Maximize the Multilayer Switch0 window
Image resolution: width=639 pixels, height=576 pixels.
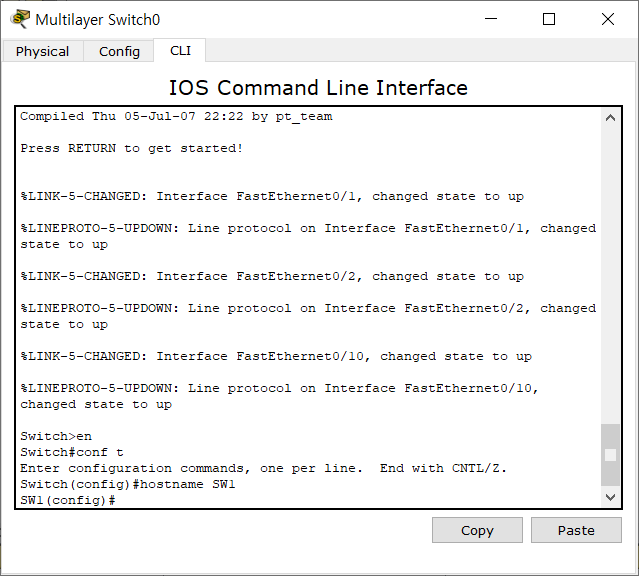coord(549,19)
